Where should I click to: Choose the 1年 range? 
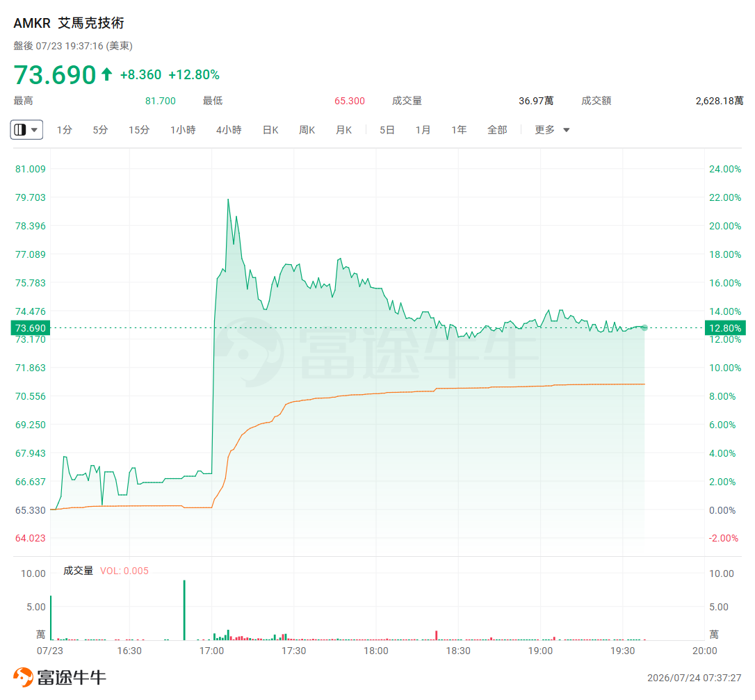pos(459,130)
